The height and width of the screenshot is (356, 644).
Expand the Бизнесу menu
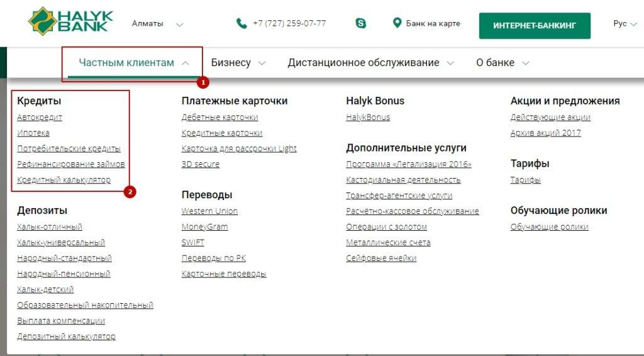pos(238,63)
